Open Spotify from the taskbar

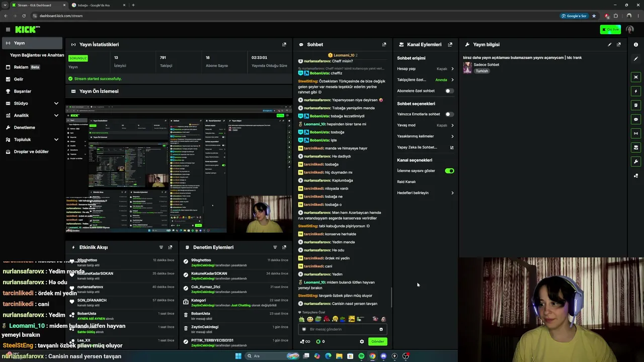(x=361, y=356)
